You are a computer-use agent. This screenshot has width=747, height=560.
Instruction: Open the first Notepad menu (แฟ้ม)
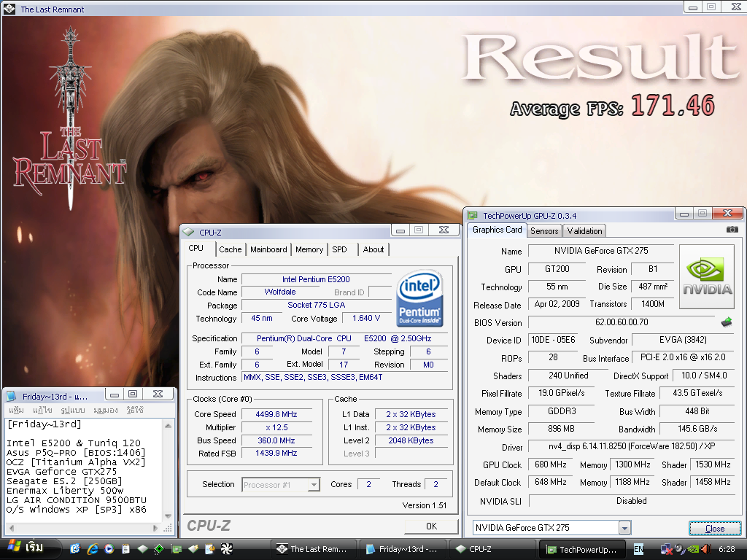[x=16, y=411]
